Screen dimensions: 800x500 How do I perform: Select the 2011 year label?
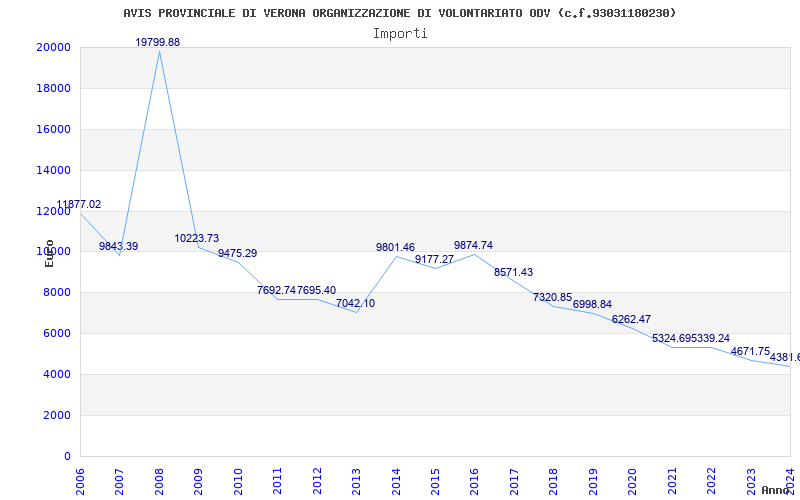(x=278, y=481)
